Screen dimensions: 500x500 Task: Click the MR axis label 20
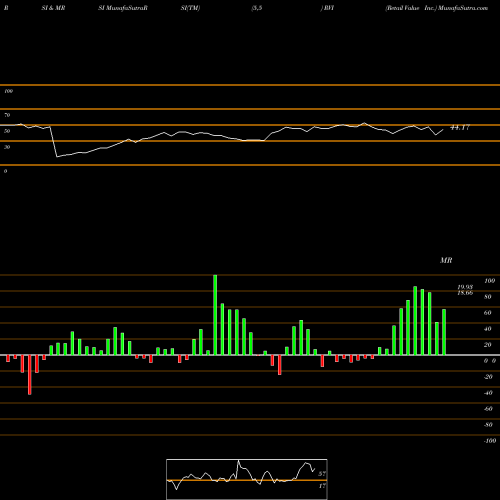488,345
